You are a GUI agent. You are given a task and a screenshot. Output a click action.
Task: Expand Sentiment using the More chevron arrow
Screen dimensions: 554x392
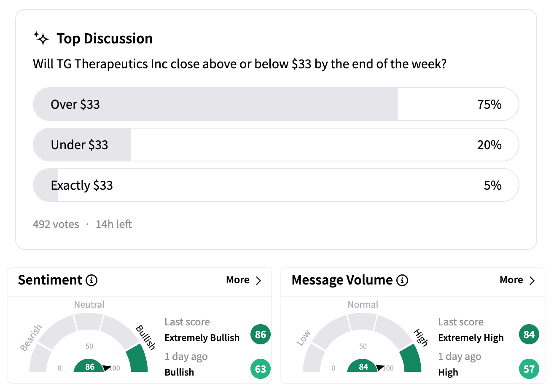click(x=258, y=280)
